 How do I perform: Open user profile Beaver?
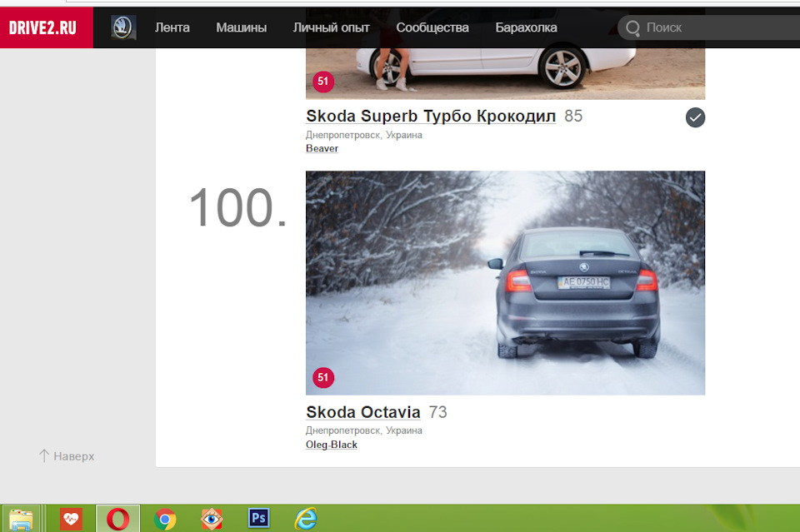322,148
